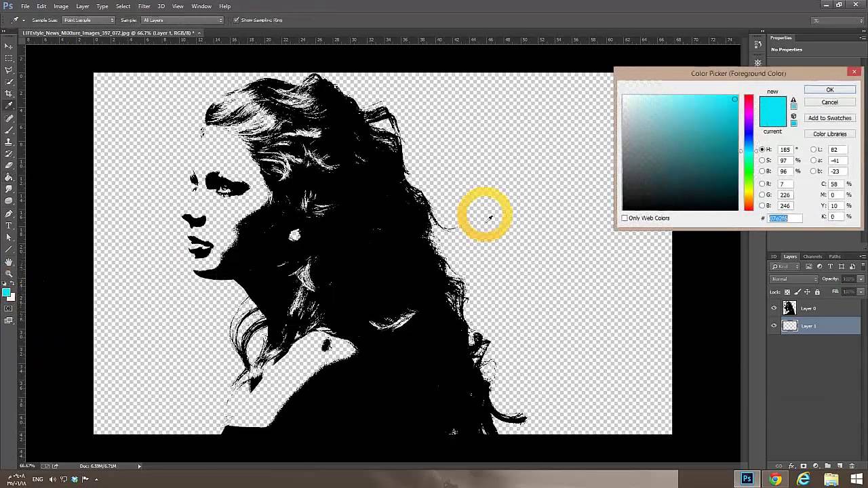Select the Brush tool
The image size is (868, 488).
tap(9, 129)
